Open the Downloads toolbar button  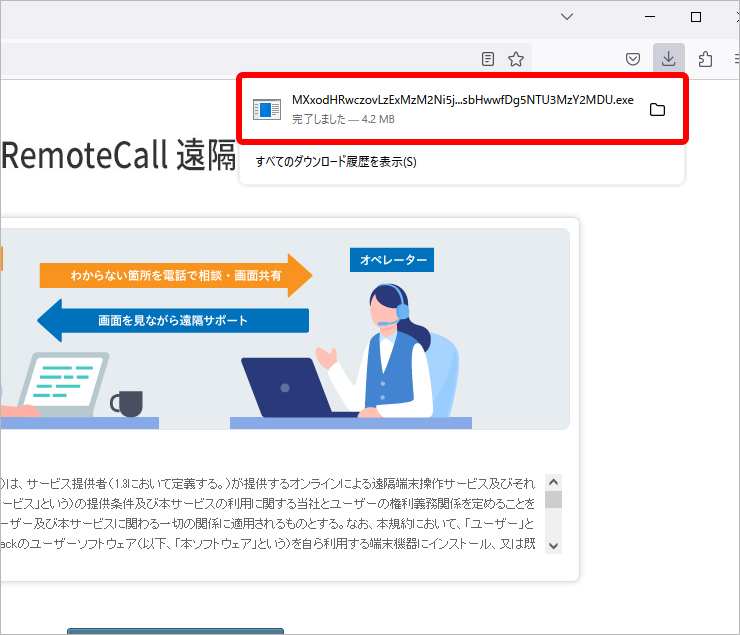click(x=669, y=58)
